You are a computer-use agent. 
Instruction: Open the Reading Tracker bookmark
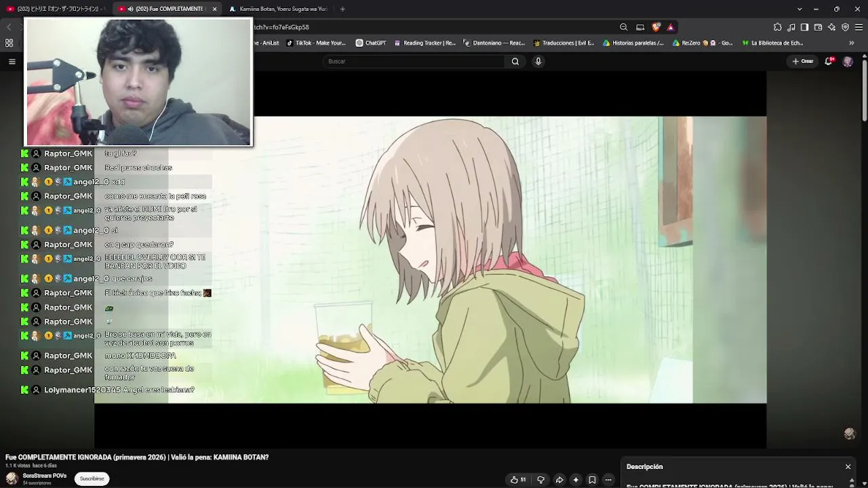(x=426, y=43)
